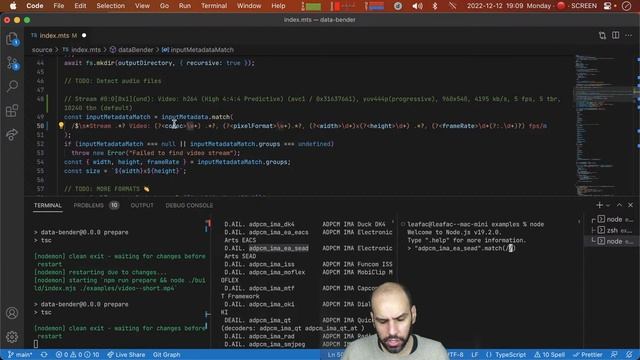Click the Prettier status bar item
Screen dimensions: 640x360
tap(588, 355)
